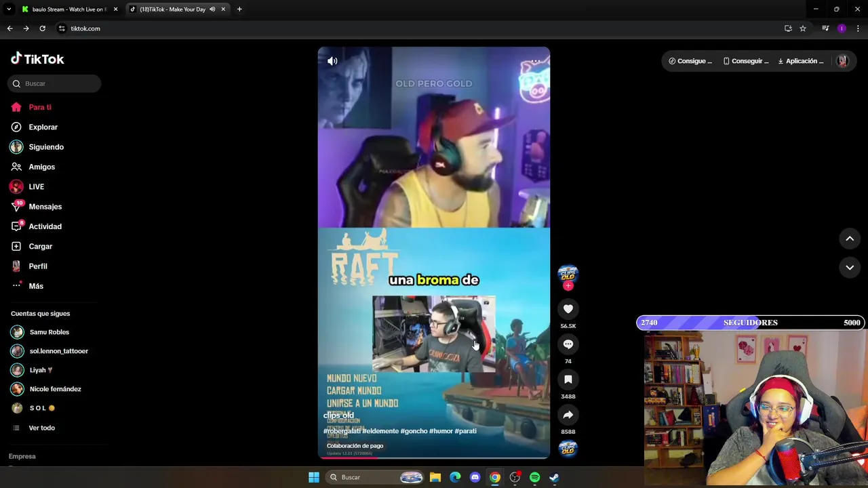Image resolution: width=868 pixels, height=488 pixels.
Task: Open the Actividad notifications
Action: click(36, 226)
